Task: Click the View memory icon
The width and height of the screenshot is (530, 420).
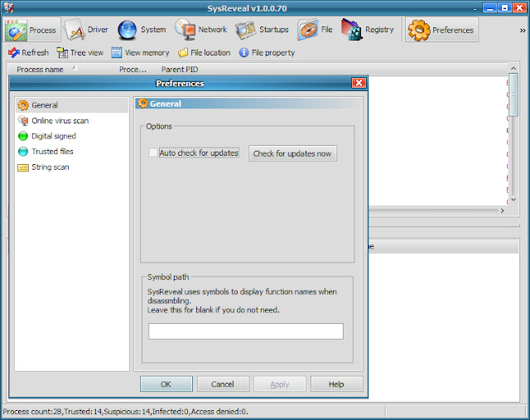Action: (x=117, y=53)
